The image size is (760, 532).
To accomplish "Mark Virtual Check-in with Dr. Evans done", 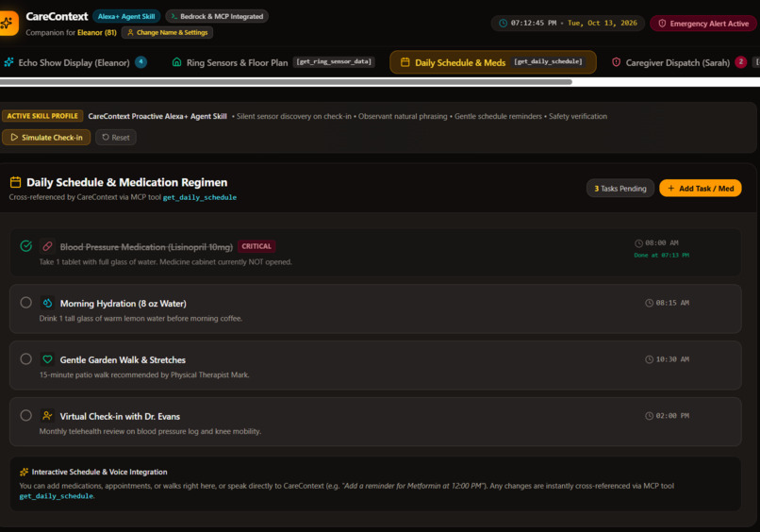I will click(26, 416).
